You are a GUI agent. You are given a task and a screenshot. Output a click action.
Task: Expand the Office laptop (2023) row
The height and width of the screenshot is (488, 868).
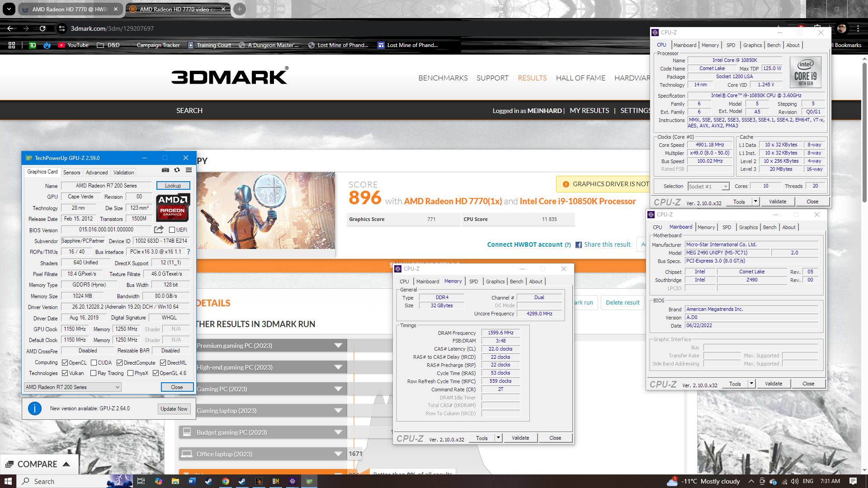(263, 454)
